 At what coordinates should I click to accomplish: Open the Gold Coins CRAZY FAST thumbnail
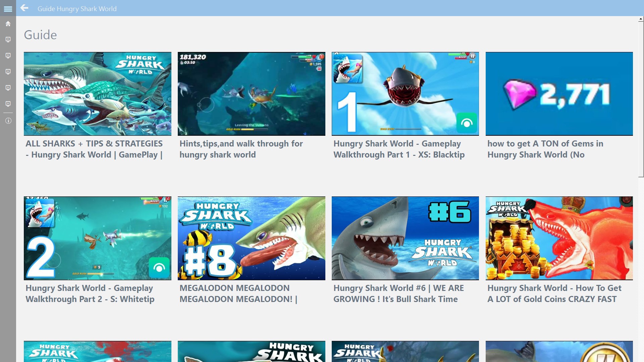tap(559, 238)
